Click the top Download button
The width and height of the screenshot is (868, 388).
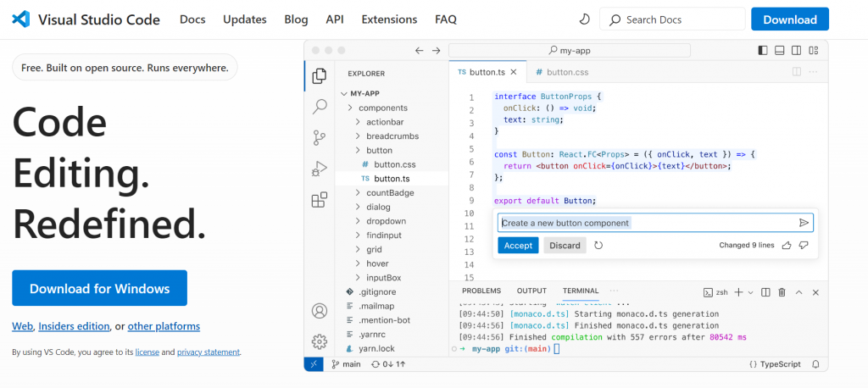coord(790,19)
